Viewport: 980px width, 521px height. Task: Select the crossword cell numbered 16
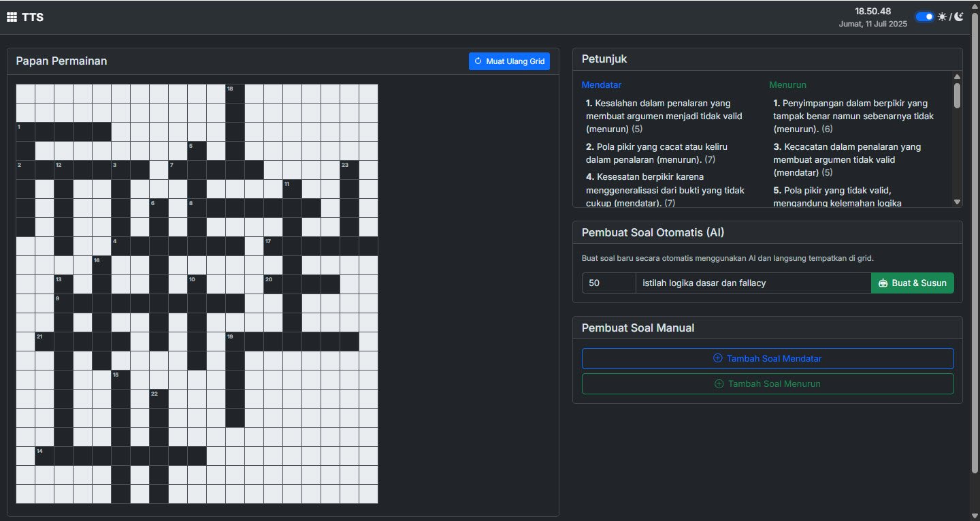[x=101, y=265]
